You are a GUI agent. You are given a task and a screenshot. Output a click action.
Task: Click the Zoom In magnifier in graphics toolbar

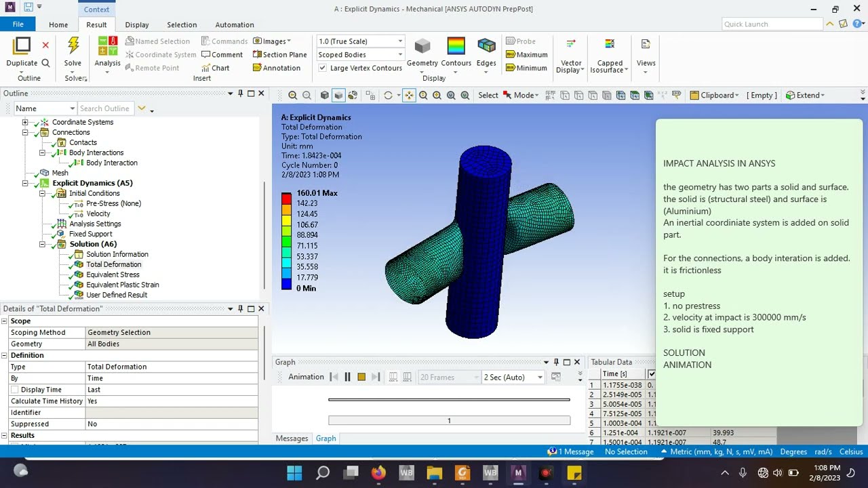(x=292, y=96)
